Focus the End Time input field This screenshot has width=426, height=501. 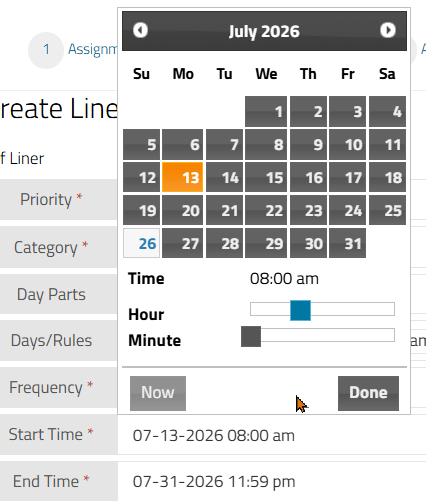tap(272, 481)
